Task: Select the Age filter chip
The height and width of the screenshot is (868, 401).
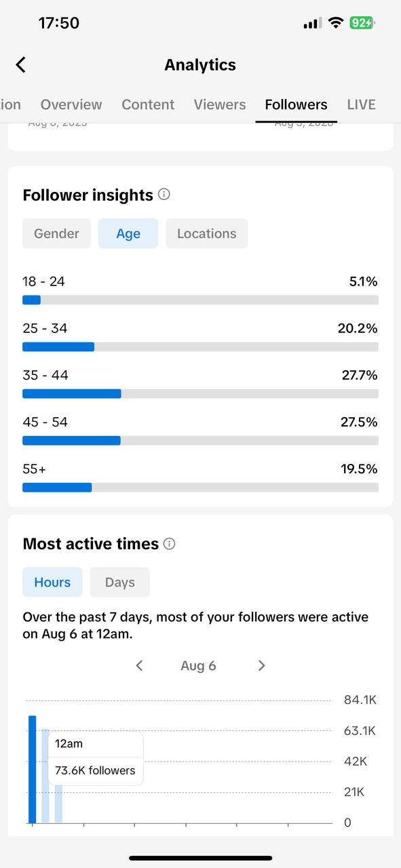Action: (x=128, y=233)
